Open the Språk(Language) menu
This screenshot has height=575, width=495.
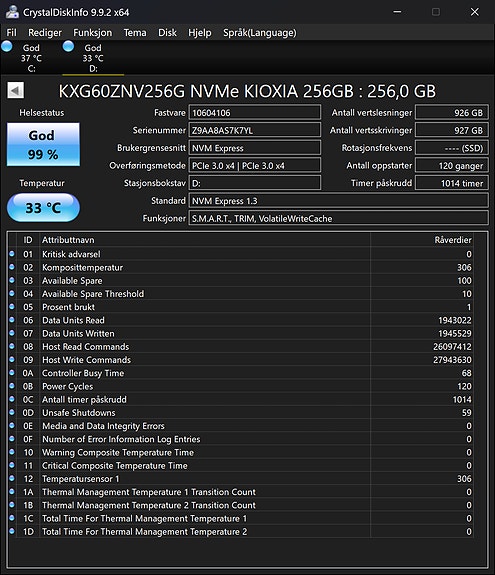(260, 33)
